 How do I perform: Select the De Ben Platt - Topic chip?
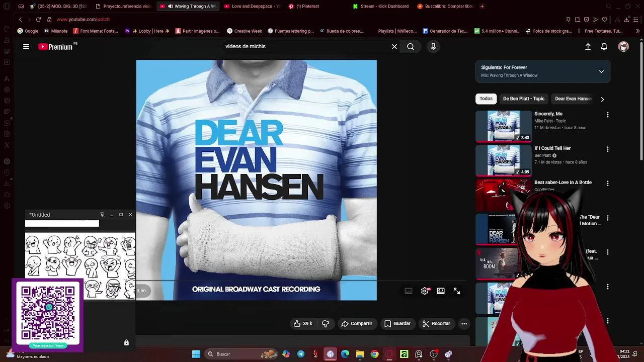point(524,99)
